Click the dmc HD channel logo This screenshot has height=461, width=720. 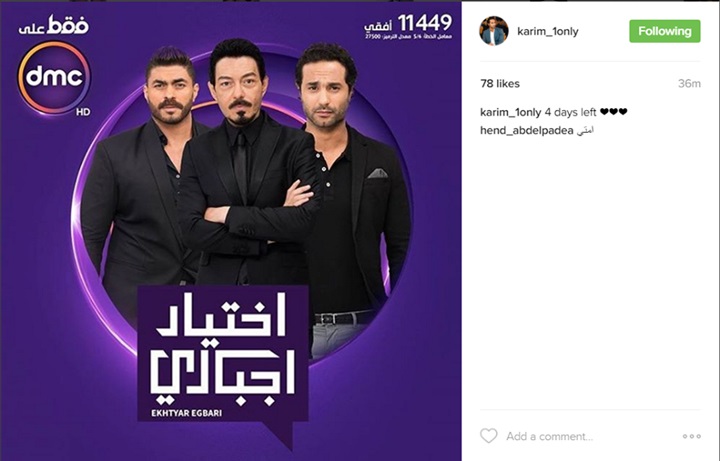(55, 79)
